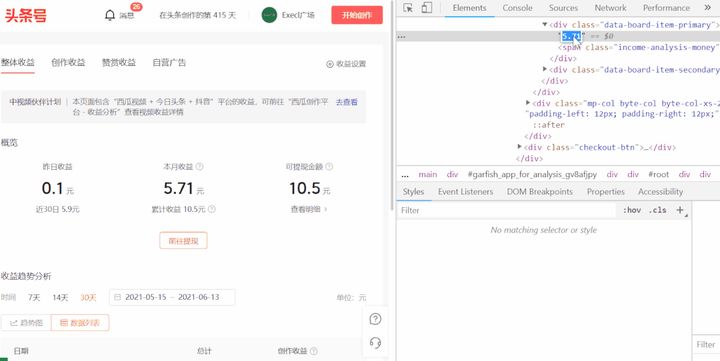Click the plus new style rule icon
Image resolution: width=720 pixels, height=361 pixels.
tap(680, 210)
